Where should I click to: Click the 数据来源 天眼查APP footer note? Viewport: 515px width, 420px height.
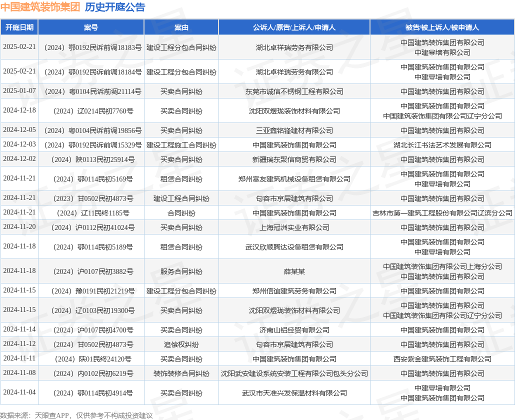(x=76, y=415)
